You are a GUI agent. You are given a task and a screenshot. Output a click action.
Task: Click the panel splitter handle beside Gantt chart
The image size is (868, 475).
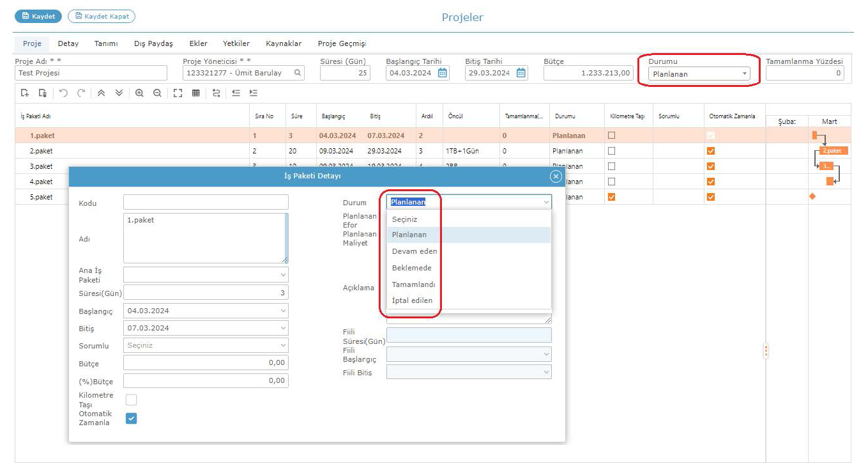click(x=766, y=350)
